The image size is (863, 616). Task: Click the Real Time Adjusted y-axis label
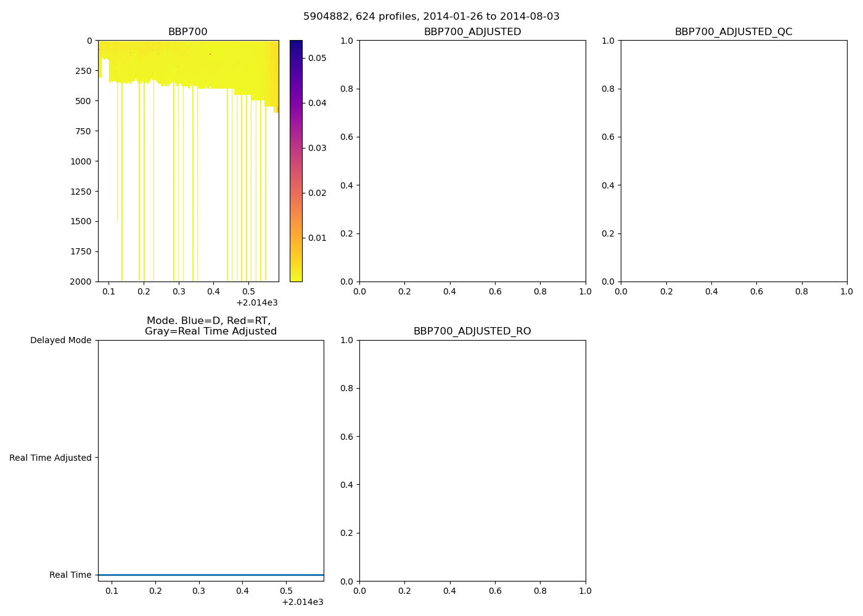(50, 458)
